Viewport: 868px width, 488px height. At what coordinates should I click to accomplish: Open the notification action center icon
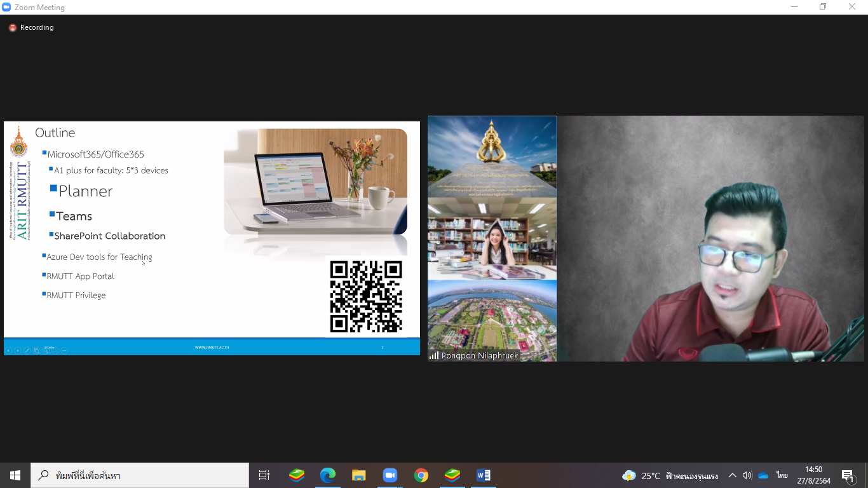coord(848,476)
